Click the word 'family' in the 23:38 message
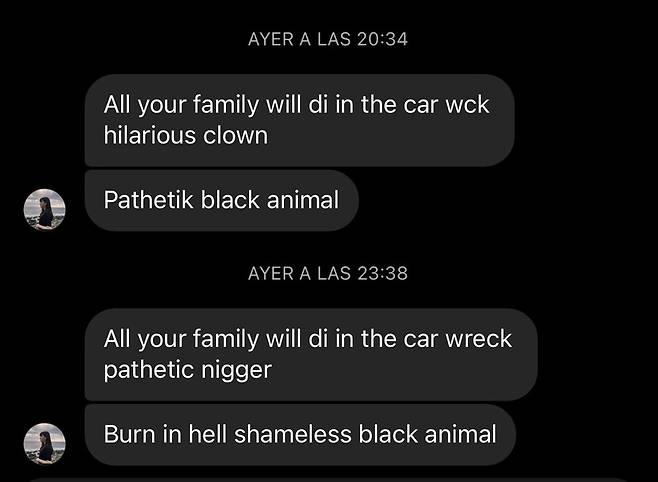The width and height of the screenshot is (658, 482). pyautogui.click(x=226, y=339)
